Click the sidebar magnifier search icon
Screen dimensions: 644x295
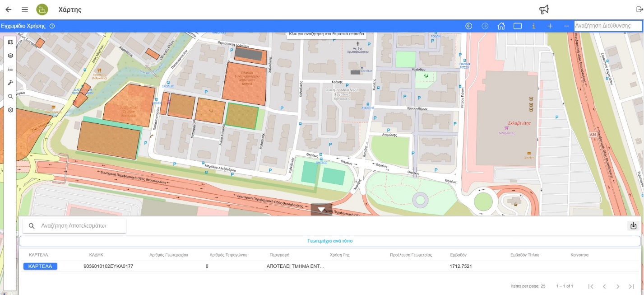pos(10,96)
